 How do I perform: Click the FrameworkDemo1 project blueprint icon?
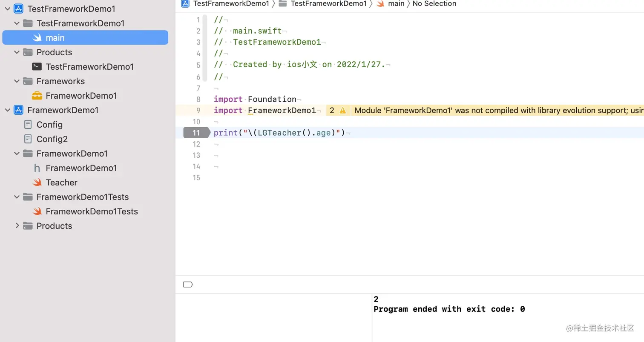(x=18, y=110)
